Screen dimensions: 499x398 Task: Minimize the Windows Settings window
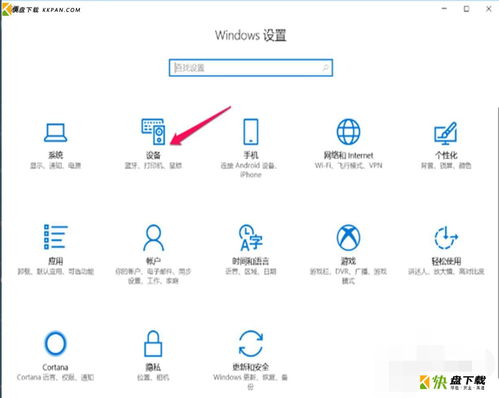click(444, 9)
